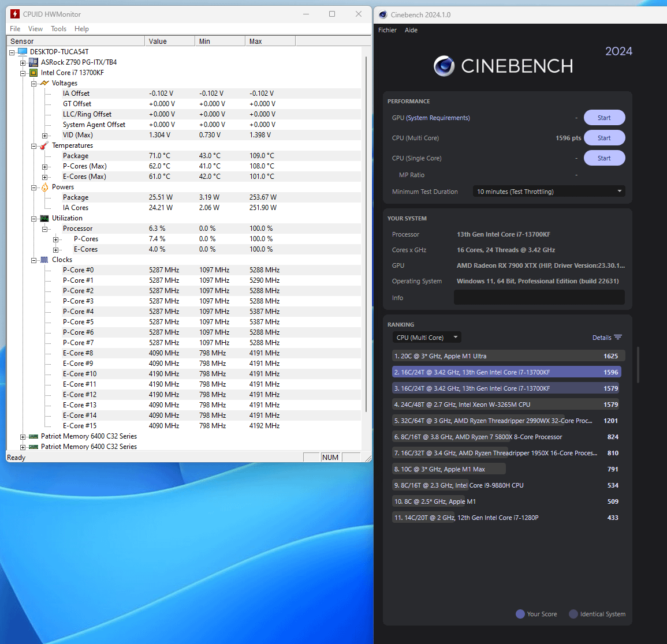
Task: Click the Details filter icon in Ranking
Action: [618, 338]
